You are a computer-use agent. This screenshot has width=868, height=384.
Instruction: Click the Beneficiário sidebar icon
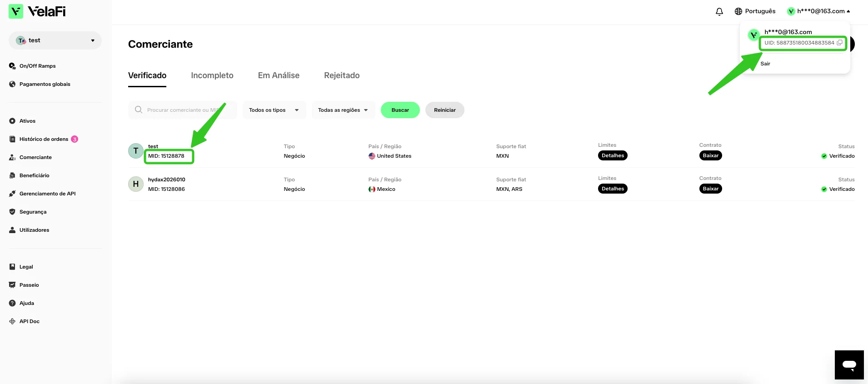(12, 175)
